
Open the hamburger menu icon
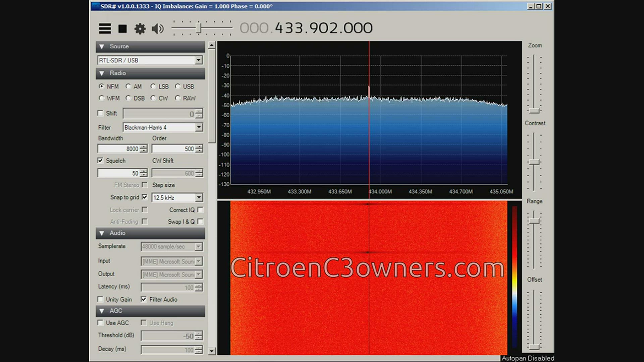point(105,28)
